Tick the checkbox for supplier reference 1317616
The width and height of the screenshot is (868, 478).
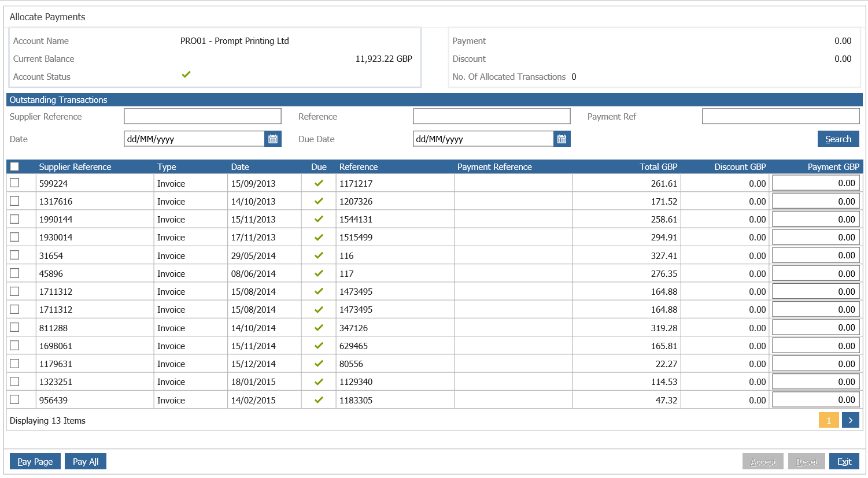14,201
